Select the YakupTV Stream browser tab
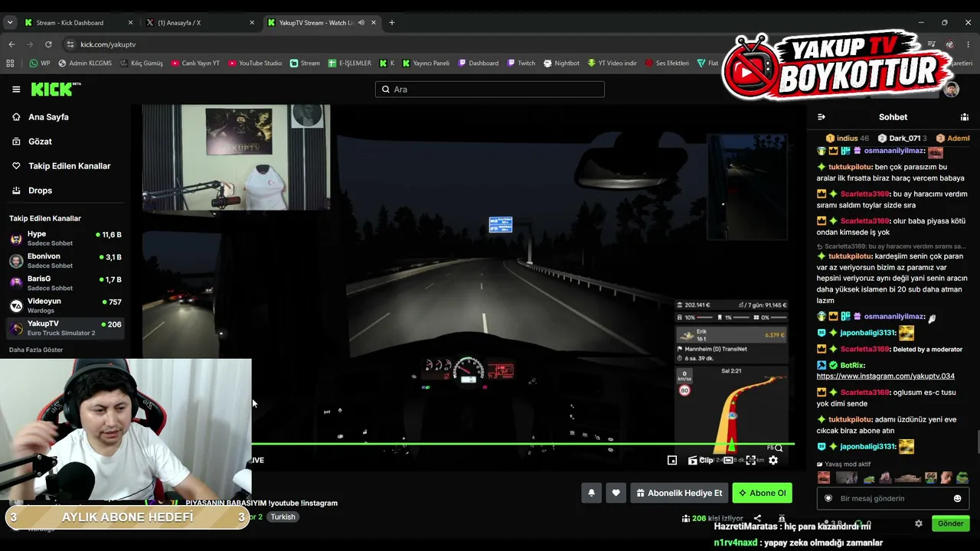 322,22
